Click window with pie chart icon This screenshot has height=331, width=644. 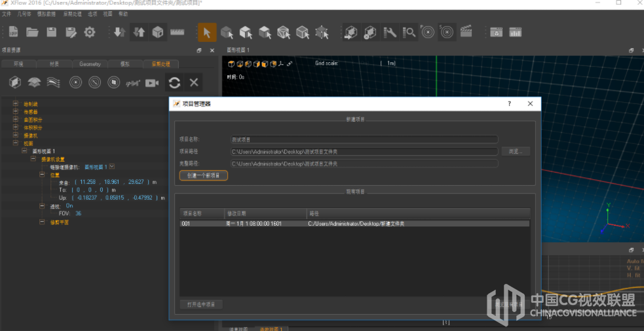coord(496,33)
